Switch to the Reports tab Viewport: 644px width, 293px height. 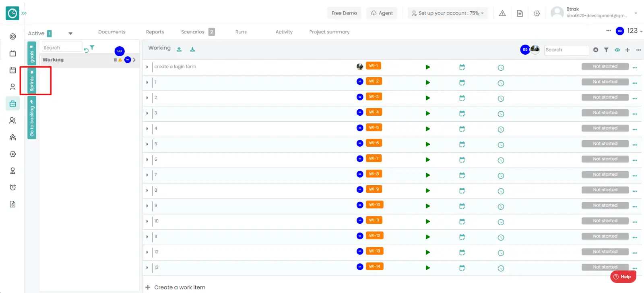(155, 32)
